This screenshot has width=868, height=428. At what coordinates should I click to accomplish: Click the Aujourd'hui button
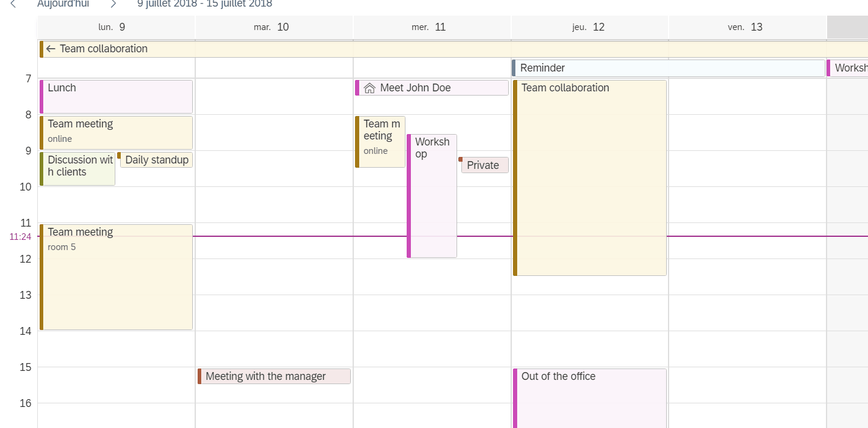point(62,4)
